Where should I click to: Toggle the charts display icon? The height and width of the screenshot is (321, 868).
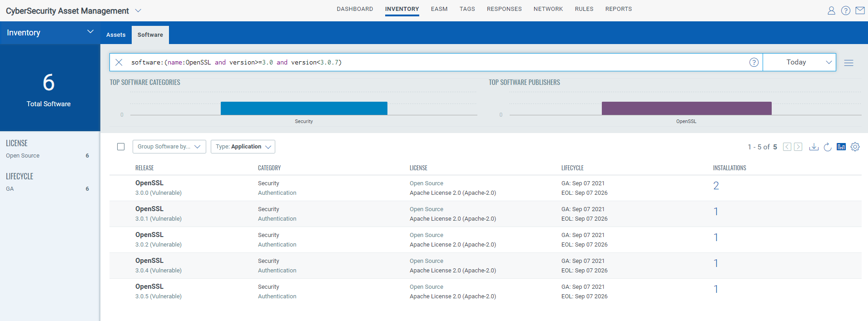click(x=841, y=147)
